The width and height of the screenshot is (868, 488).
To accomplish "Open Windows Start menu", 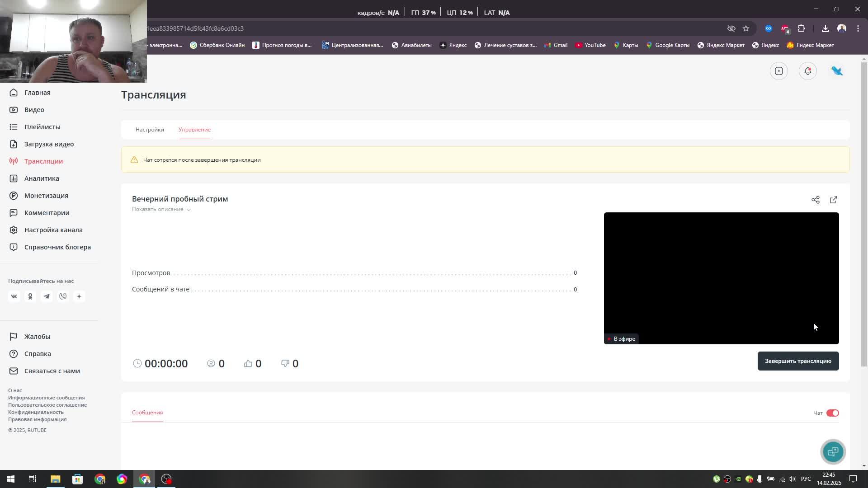I will point(11,479).
